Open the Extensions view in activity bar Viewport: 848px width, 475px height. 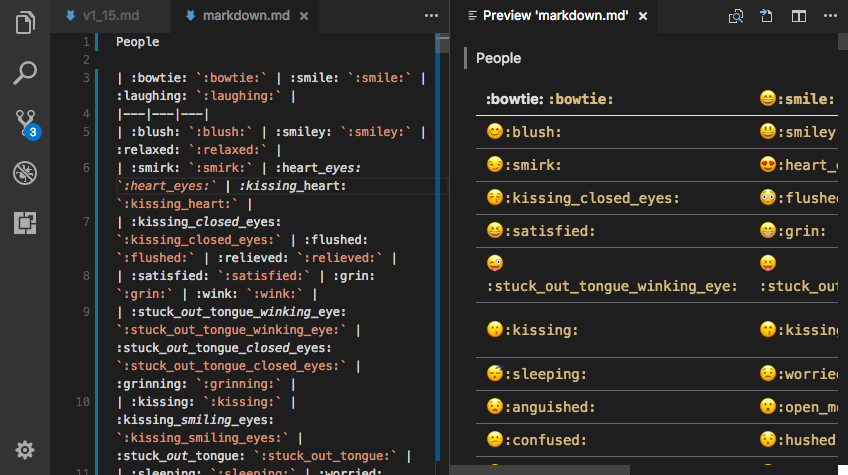25,223
